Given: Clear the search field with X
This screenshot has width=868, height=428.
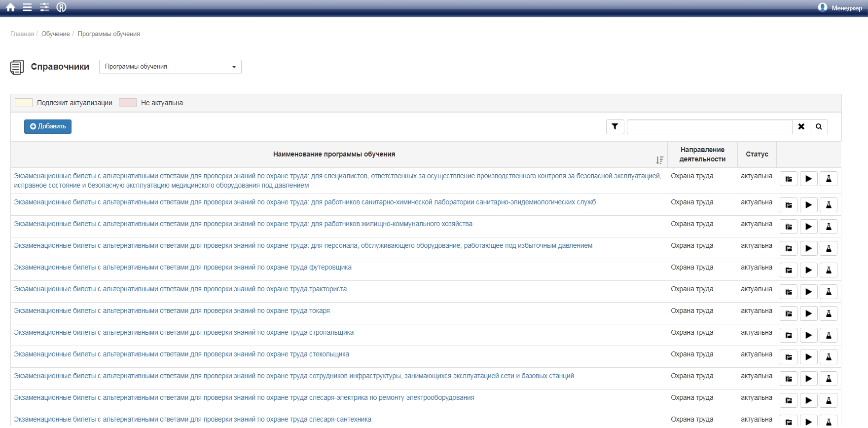Looking at the screenshot, I should 801,127.
